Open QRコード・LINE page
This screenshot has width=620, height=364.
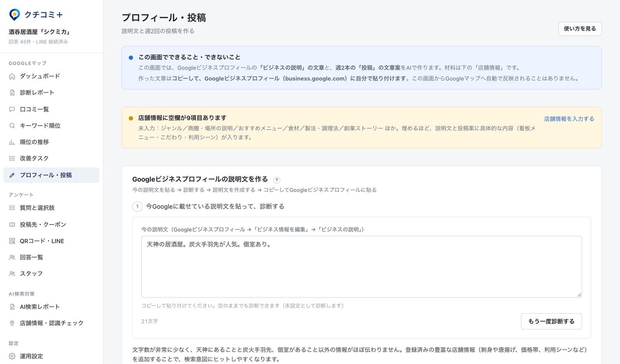(x=52, y=241)
